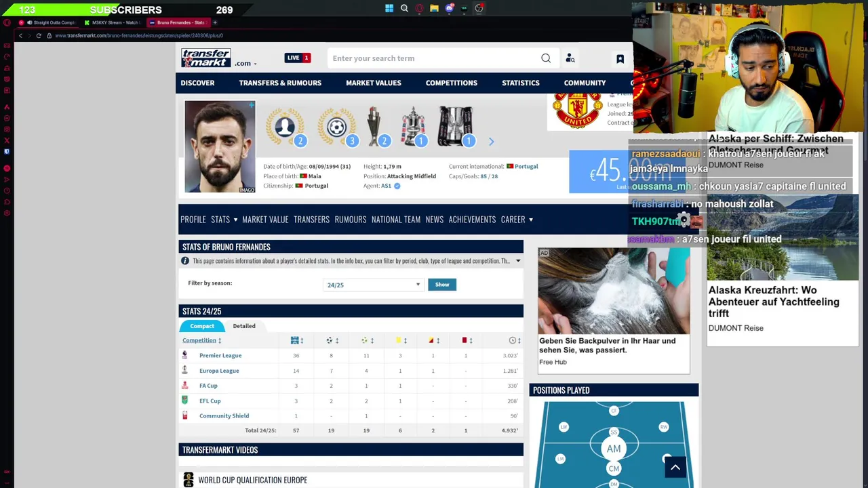The height and width of the screenshot is (488, 868).
Task: Sort by appearances column icon
Action: 294,340
